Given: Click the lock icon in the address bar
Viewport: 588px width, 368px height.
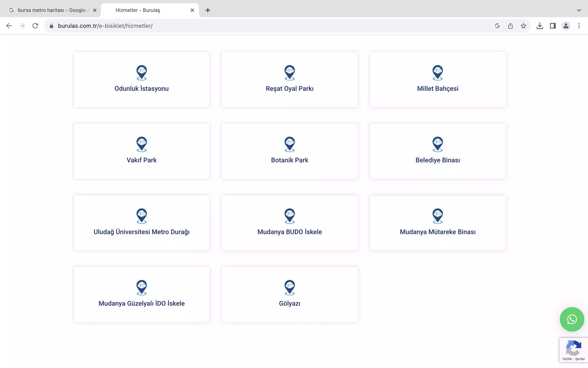Looking at the screenshot, I should pyautogui.click(x=51, y=26).
